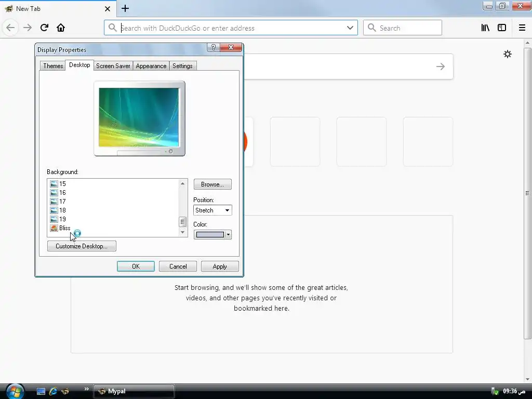Open the browser hamburger menu
532x399 pixels.
(522, 28)
